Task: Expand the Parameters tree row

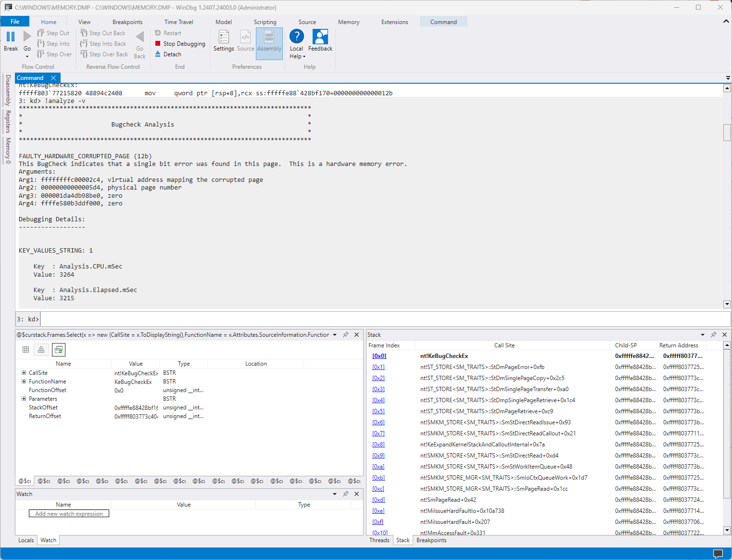Action: pos(24,398)
